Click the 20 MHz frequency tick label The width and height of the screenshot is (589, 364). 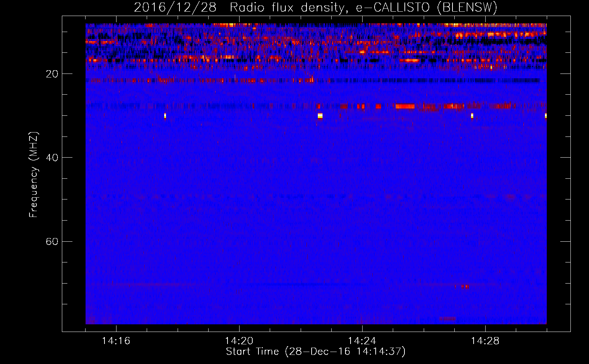pos(52,74)
